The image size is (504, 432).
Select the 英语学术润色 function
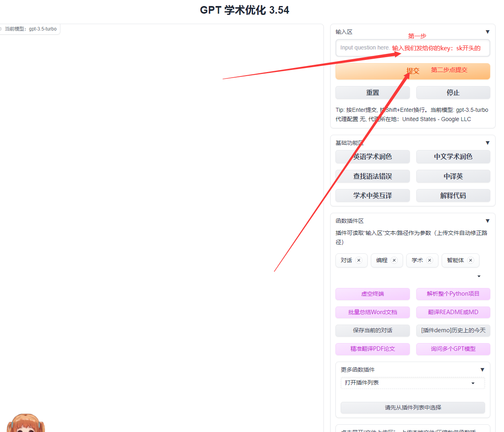[x=372, y=156]
